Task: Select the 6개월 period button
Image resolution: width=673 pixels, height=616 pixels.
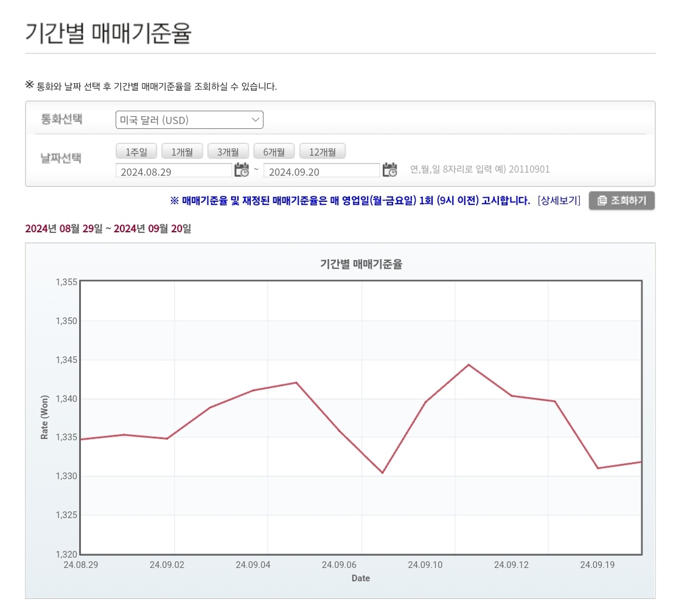Action: (274, 151)
